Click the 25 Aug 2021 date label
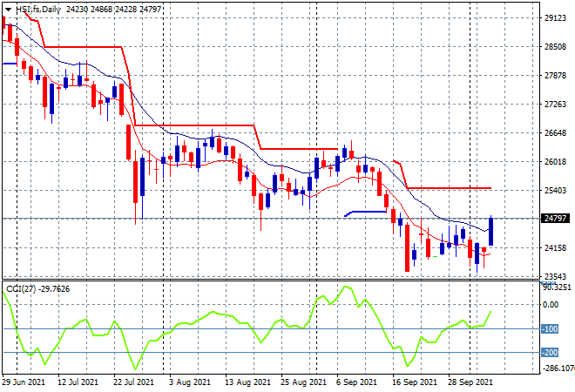Viewport: 575px width, 392px height. pyautogui.click(x=303, y=382)
